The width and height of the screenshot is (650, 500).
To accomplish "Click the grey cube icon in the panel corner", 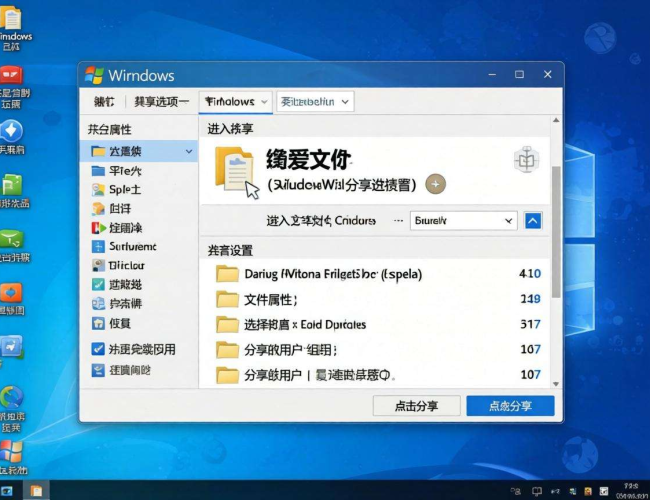I will (526, 159).
